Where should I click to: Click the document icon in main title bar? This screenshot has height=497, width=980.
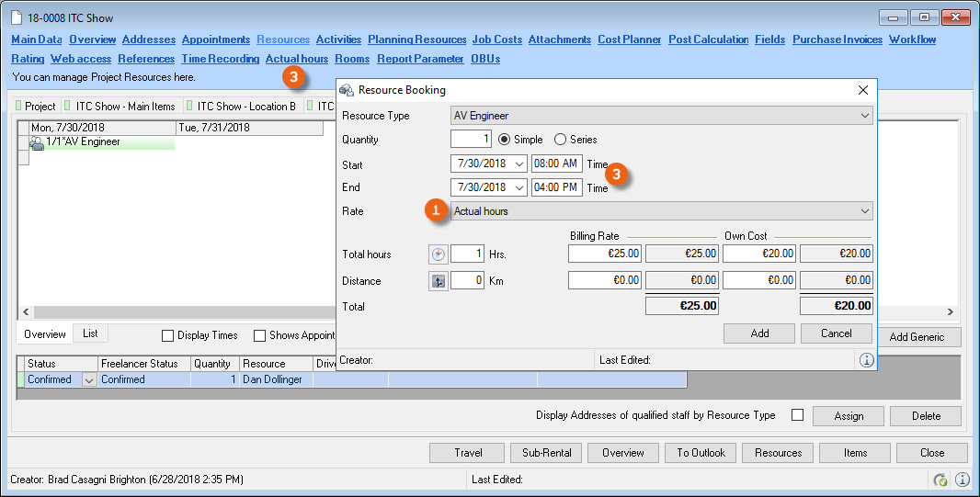click(x=16, y=18)
